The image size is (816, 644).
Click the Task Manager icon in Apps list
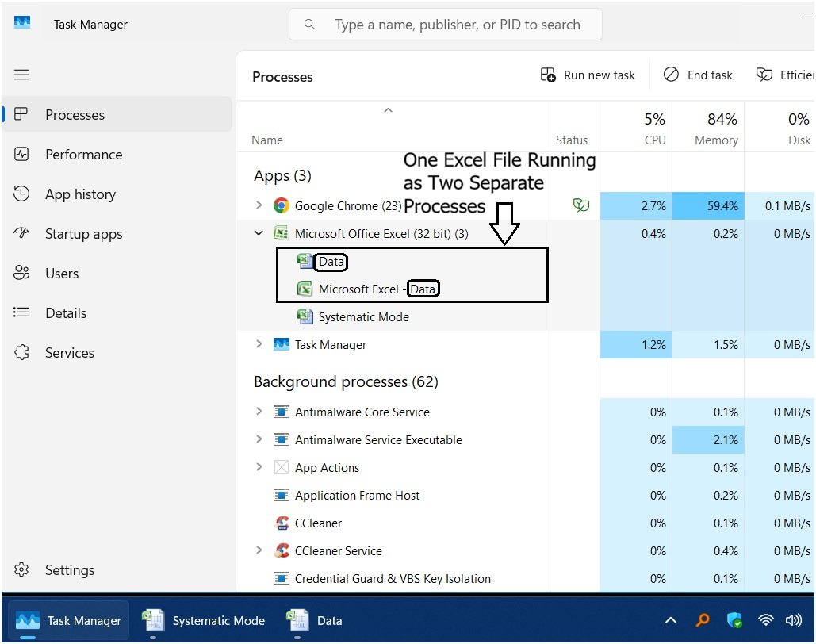click(282, 345)
